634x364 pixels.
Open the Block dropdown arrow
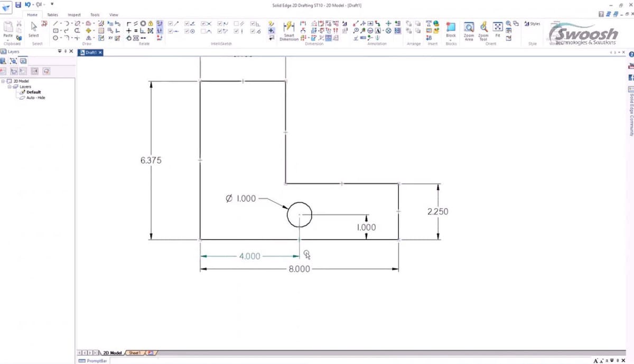pos(451,40)
